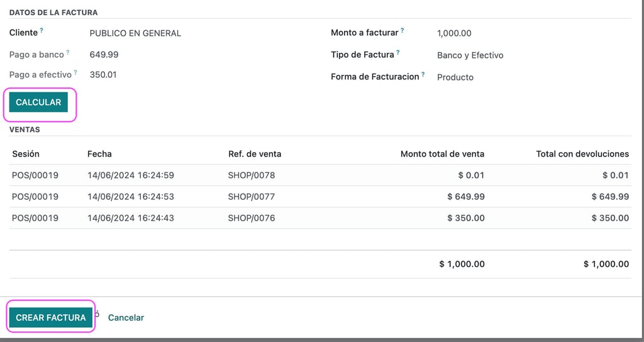Viewport: 644px width, 342px height.
Task: Open the SHOP/0077 sale row
Action: 320,197
